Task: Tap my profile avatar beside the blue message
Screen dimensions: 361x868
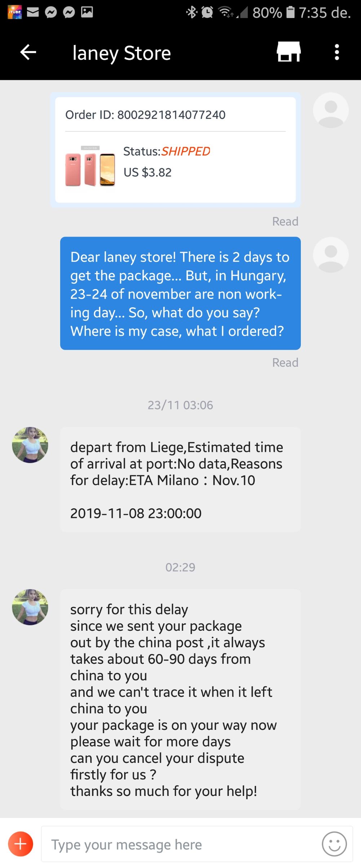Action: pyautogui.click(x=331, y=255)
